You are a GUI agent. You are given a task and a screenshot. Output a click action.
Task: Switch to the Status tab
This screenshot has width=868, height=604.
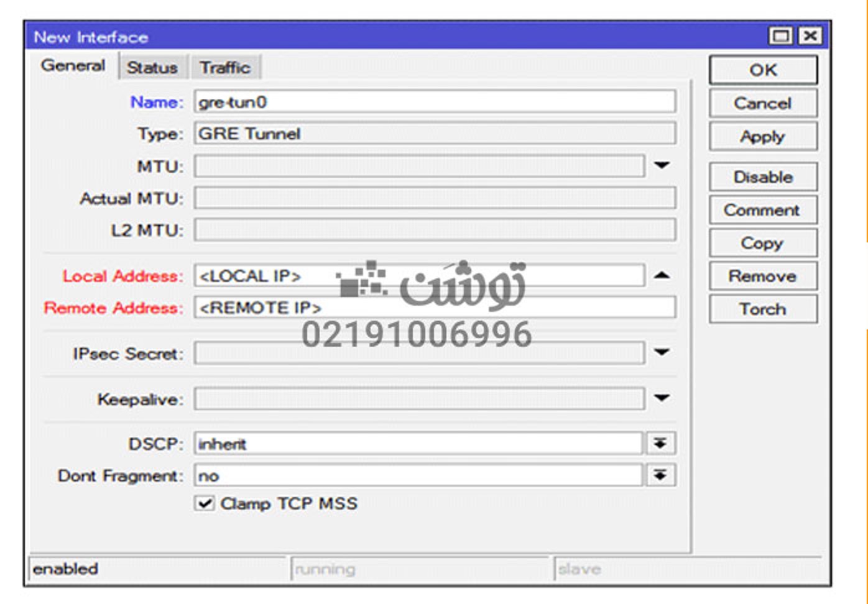pyautogui.click(x=152, y=68)
